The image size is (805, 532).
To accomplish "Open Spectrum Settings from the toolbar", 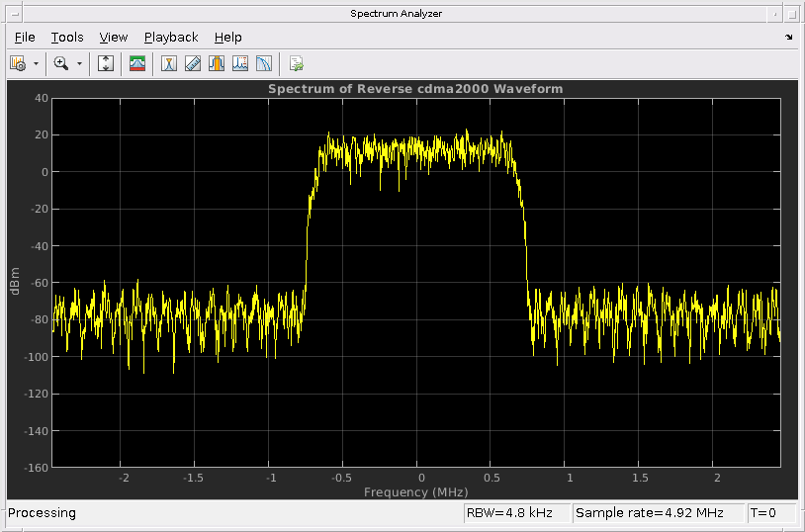I will click(x=18, y=63).
